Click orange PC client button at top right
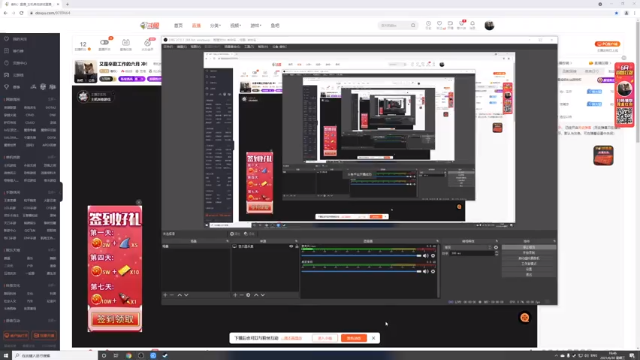This screenshot has height=360, width=640. [607, 44]
